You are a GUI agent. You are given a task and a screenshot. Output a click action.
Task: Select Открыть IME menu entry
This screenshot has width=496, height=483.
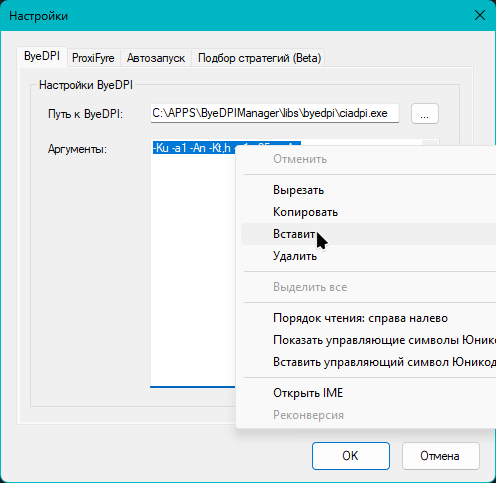(x=368, y=393)
